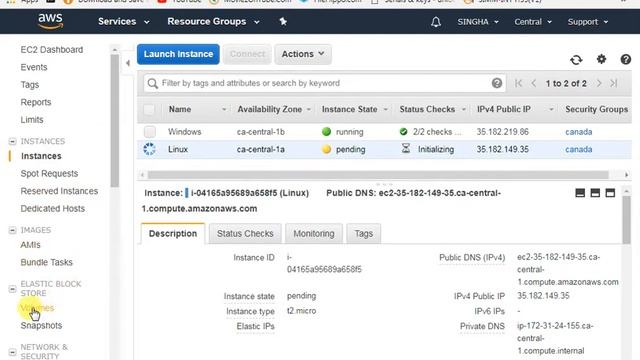The image size is (640, 360).
Task: Open the Actions dropdown button
Action: click(x=303, y=54)
